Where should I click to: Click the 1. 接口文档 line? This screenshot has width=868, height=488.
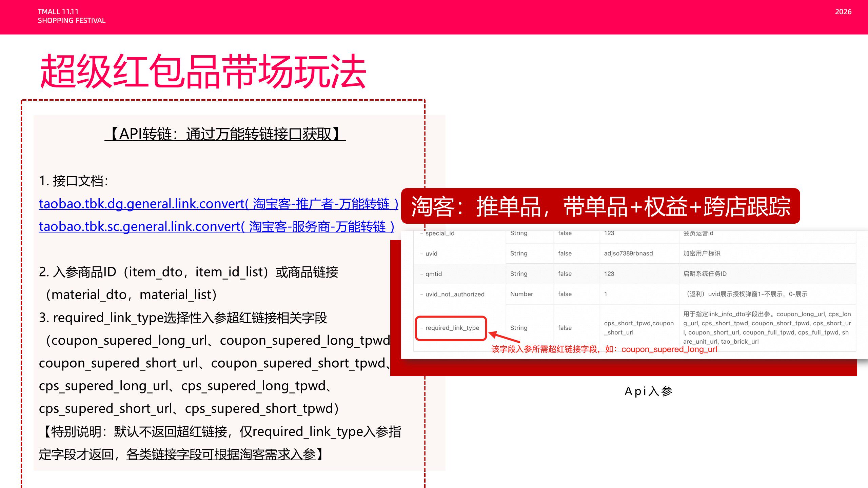[73, 181]
